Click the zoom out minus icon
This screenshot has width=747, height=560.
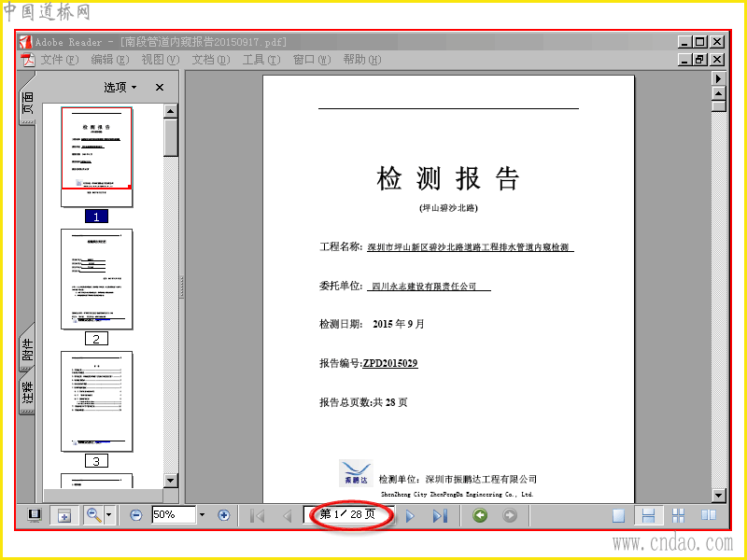click(x=135, y=515)
